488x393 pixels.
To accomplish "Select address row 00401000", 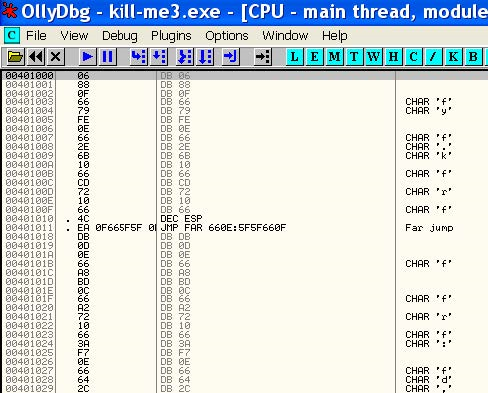I will click(244, 76).
